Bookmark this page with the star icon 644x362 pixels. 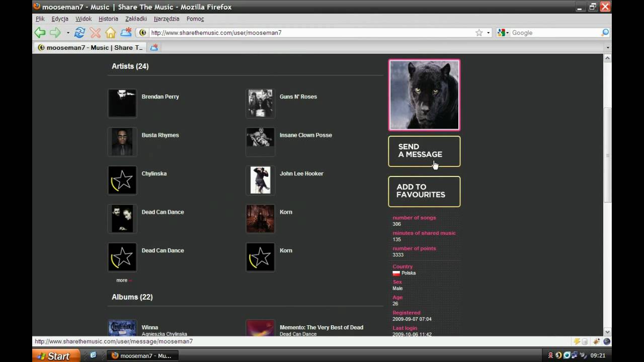point(479,33)
